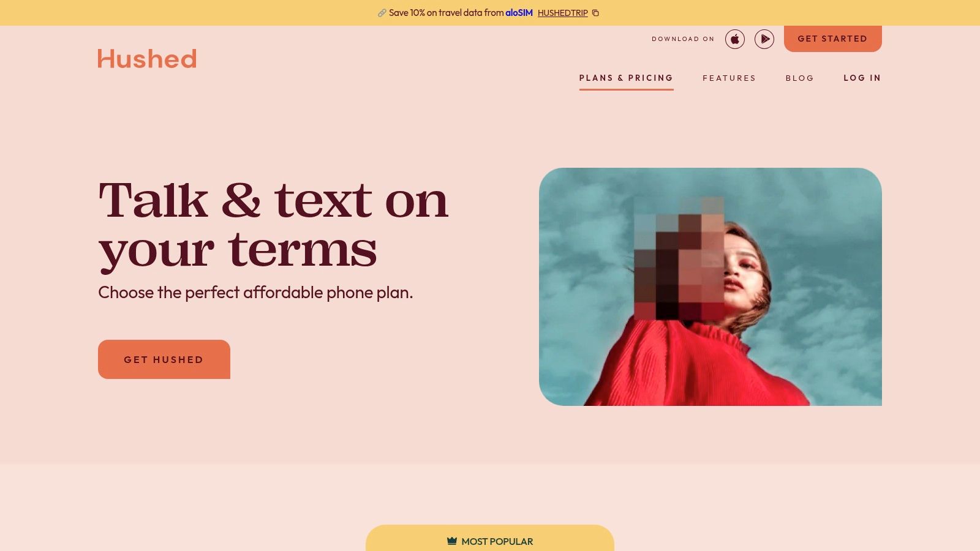This screenshot has height=551, width=980.
Task: Open the Apple App Store download icon
Action: pyautogui.click(x=735, y=39)
